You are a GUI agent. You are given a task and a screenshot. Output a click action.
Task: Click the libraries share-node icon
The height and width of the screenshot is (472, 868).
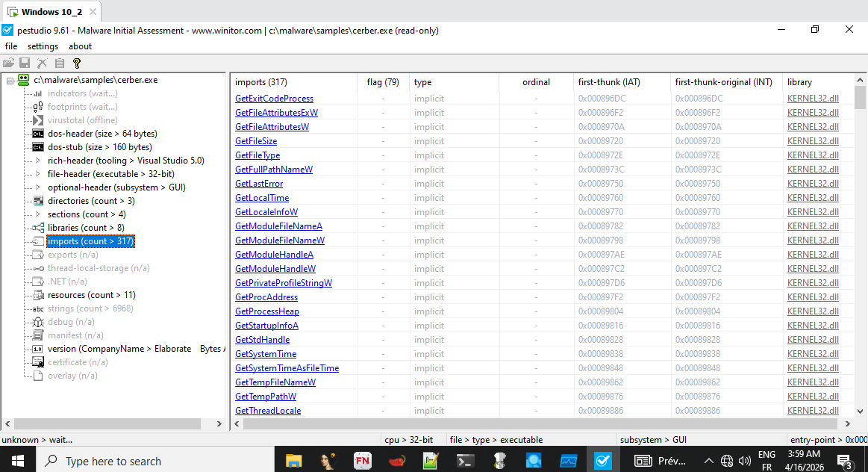(x=37, y=228)
